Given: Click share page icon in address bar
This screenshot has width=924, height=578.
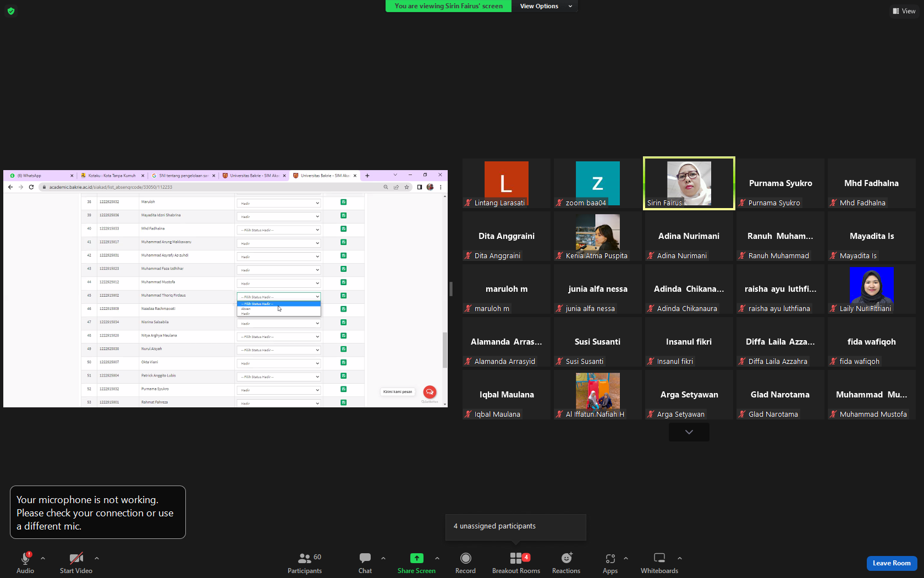Looking at the screenshot, I should pos(396,187).
